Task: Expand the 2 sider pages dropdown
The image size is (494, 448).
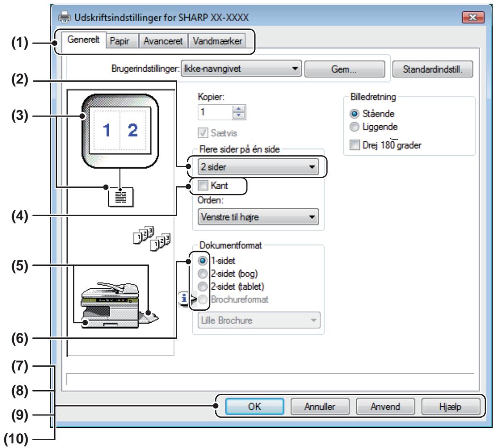Action: pyautogui.click(x=258, y=167)
